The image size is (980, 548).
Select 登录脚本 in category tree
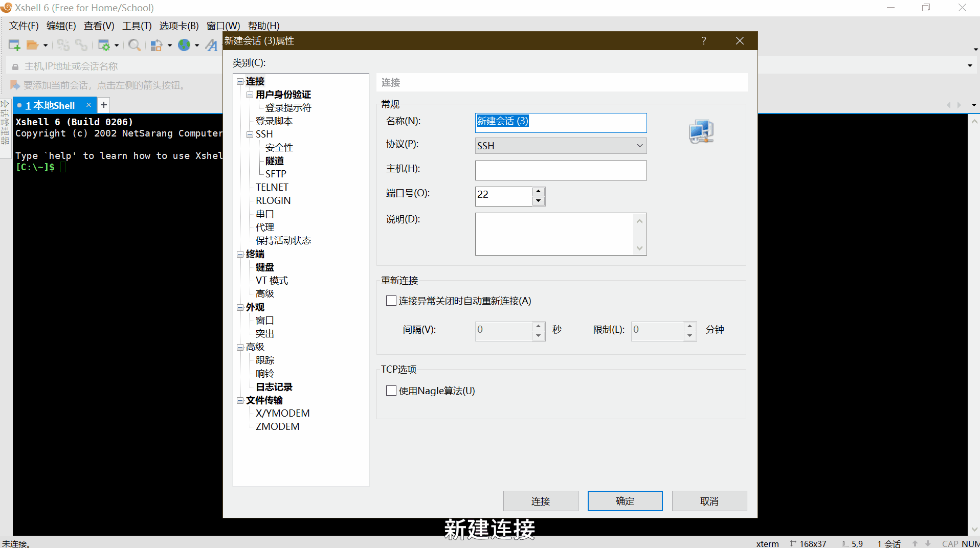coord(274,121)
